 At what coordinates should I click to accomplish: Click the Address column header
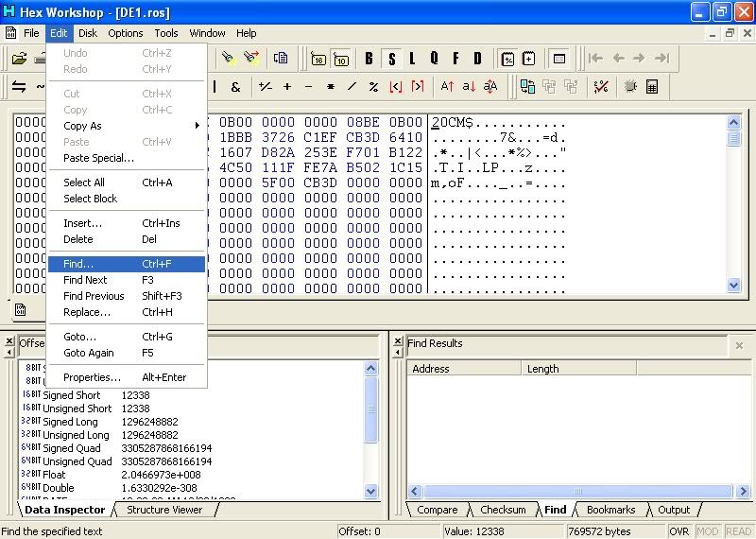pos(464,369)
